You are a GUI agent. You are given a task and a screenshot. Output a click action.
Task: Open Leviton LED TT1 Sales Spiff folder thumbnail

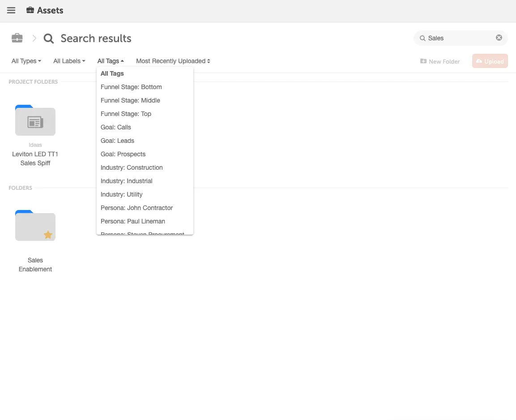(x=35, y=120)
